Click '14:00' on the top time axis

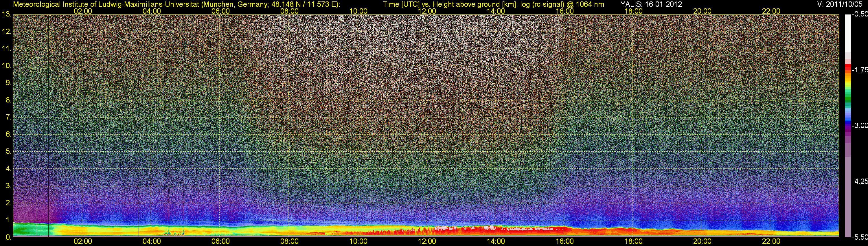point(496,11)
